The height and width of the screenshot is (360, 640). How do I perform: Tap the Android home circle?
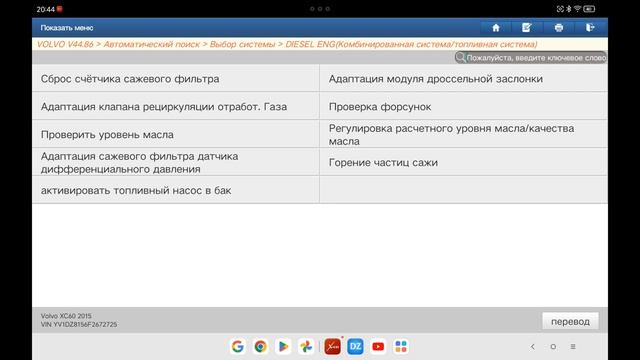coord(553,347)
